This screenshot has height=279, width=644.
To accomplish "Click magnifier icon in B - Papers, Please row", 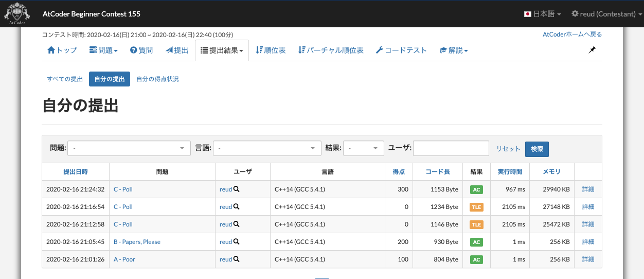I will [237, 242].
